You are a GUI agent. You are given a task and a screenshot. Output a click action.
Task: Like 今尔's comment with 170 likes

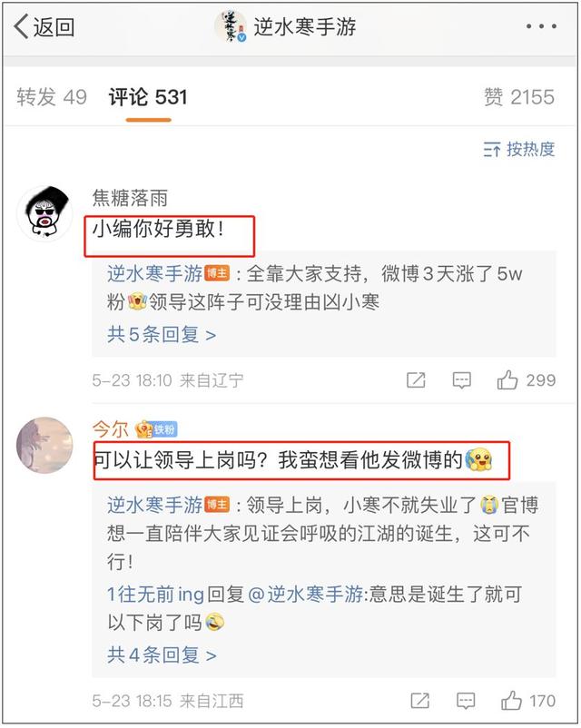click(528, 700)
